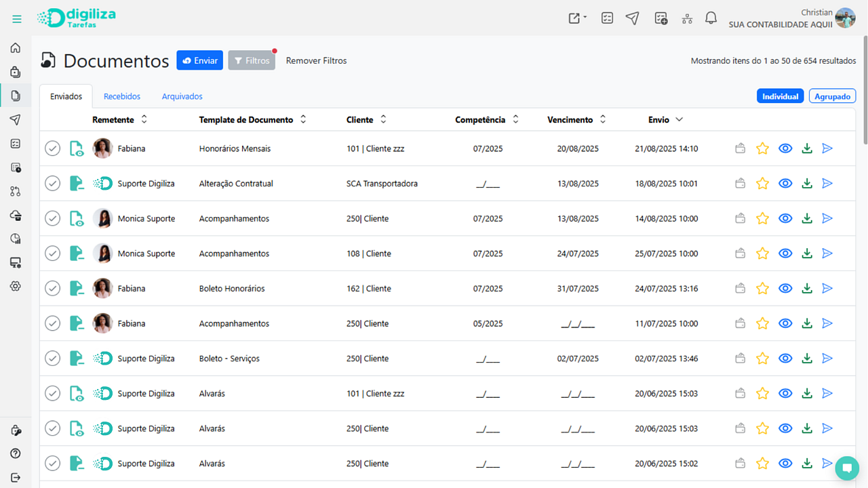Open the Arquivados tab
The height and width of the screenshot is (488, 868).
[182, 96]
